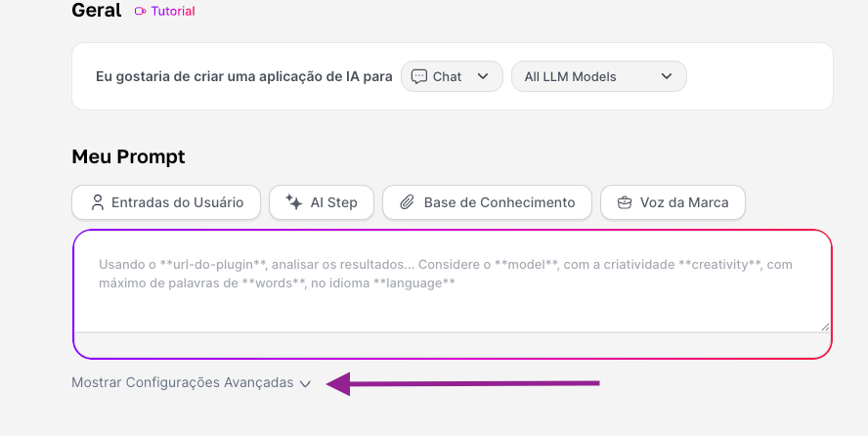Click the prompt text area resize handle

[825, 327]
